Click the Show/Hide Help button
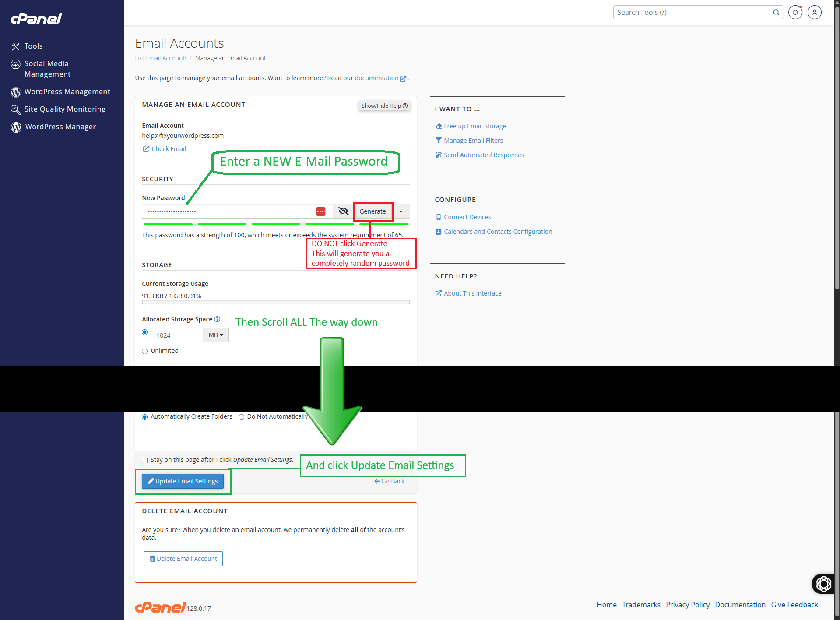 [x=384, y=106]
